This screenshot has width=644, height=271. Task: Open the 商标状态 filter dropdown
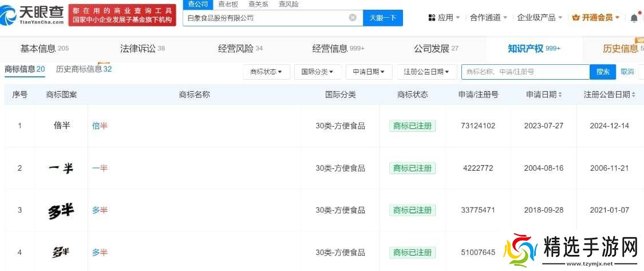tap(266, 72)
